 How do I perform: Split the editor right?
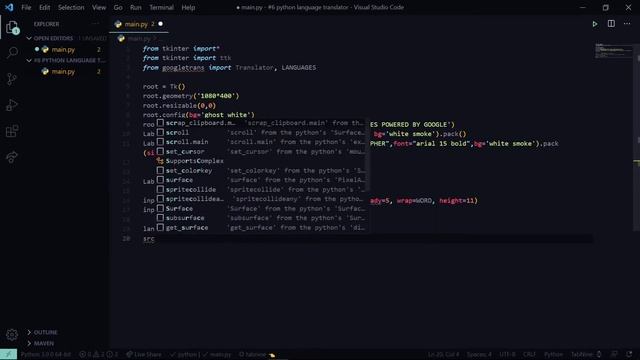[611, 24]
